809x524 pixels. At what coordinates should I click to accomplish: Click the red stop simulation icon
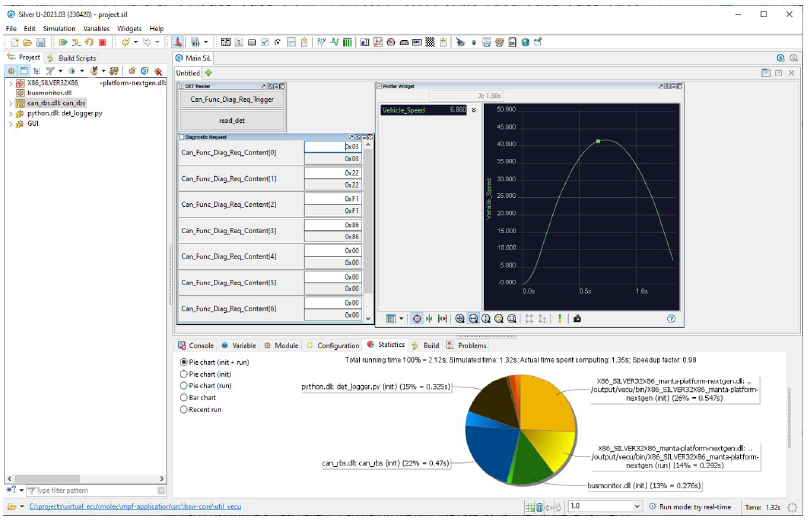[x=102, y=43]
